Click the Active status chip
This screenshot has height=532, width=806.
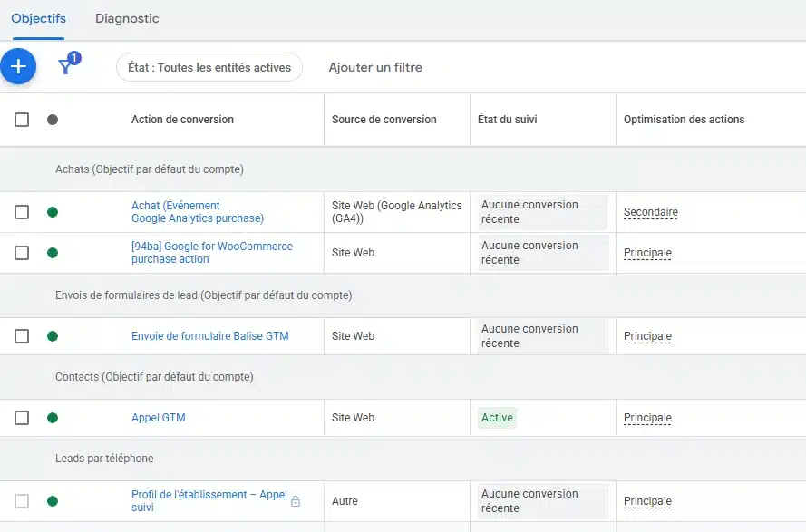(x=497, y=418)
